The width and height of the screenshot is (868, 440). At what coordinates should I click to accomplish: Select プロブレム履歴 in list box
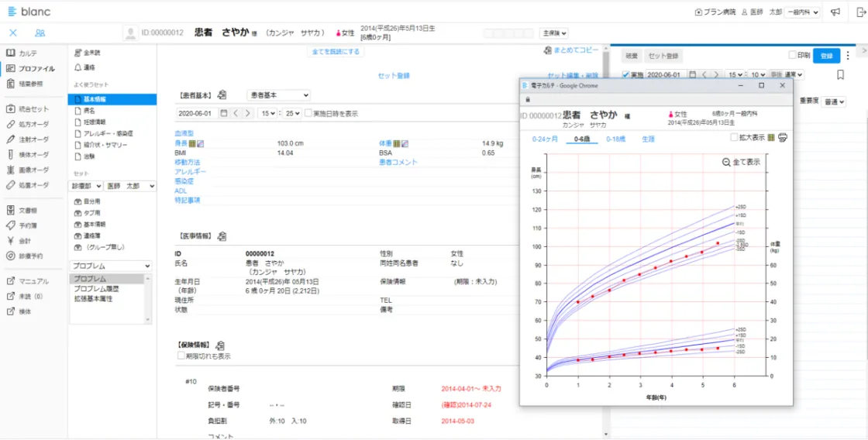[x=96, y=289]
